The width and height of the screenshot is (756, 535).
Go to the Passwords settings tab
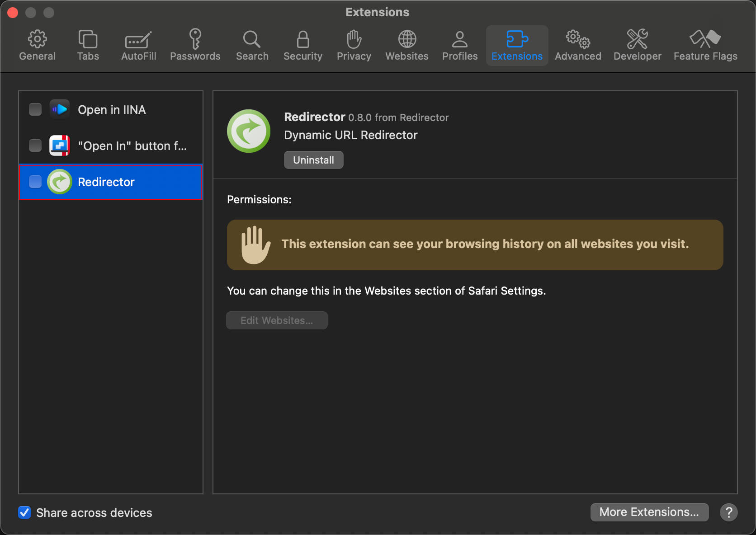195,46
